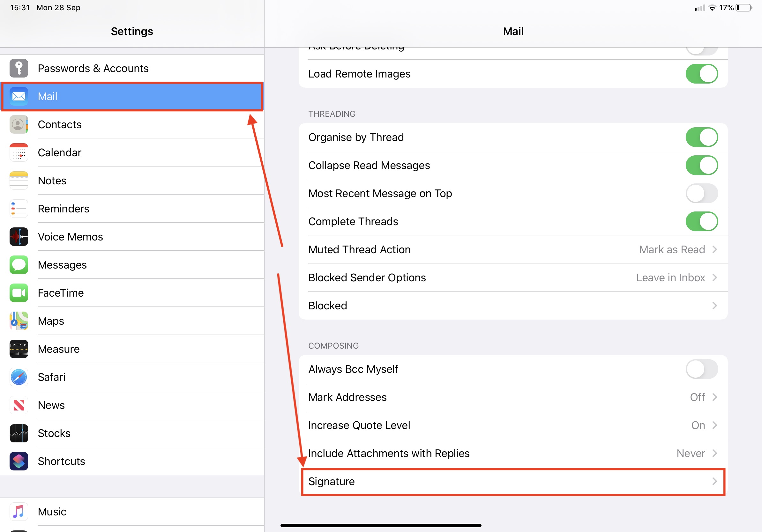Screen dimensions: 762x532
Task: Open Mark Addresses chevron
Action: tap(714, 397)
